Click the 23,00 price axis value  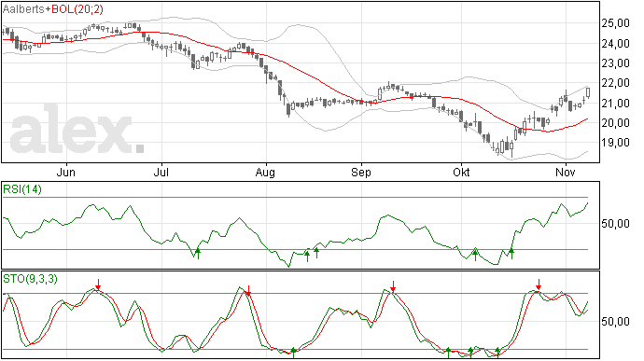coord(615,63)
